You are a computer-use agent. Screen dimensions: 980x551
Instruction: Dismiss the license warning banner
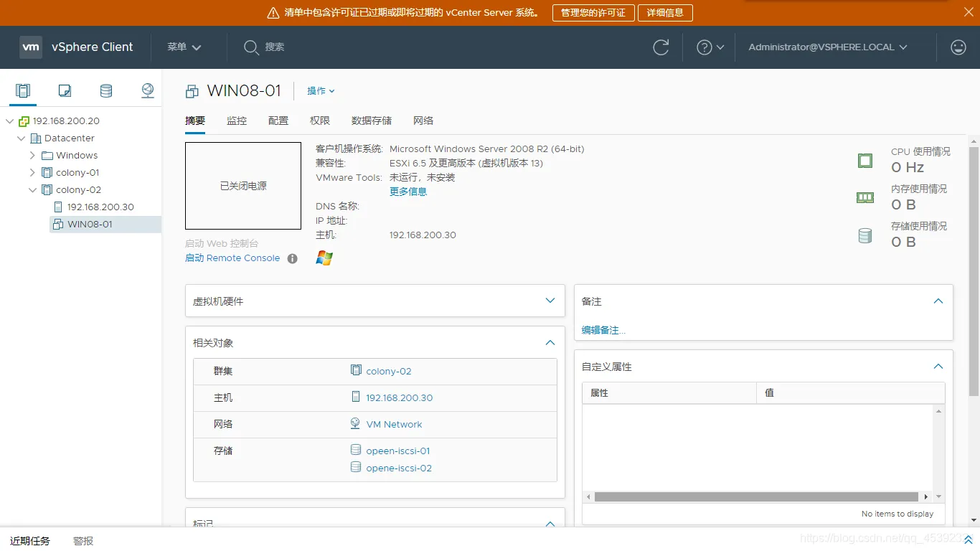click(x=969, y=12)
